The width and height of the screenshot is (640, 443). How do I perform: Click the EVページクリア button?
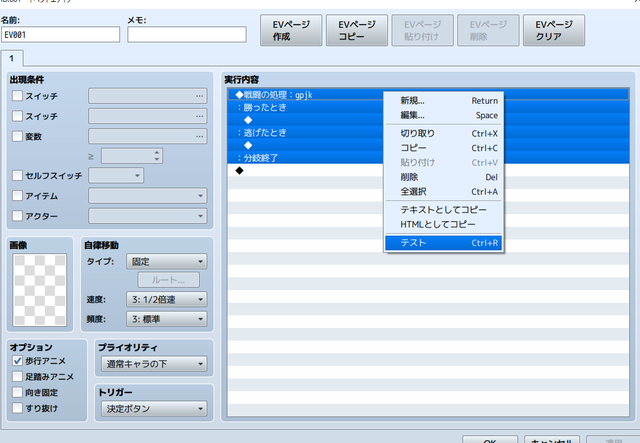554,30
